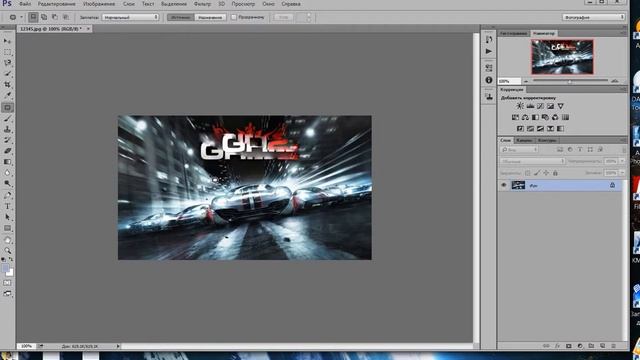
Task: Open the layer opacity slider arrow
Action: 622,161
